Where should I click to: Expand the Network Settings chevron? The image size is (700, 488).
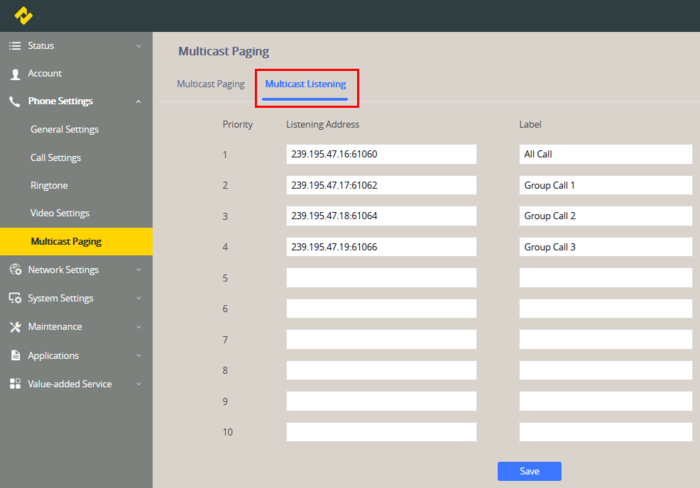click(138, 270)
